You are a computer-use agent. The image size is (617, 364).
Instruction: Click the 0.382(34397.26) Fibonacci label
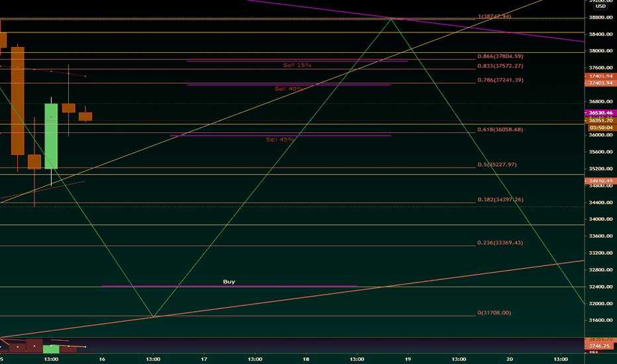(x=500, y=199)
